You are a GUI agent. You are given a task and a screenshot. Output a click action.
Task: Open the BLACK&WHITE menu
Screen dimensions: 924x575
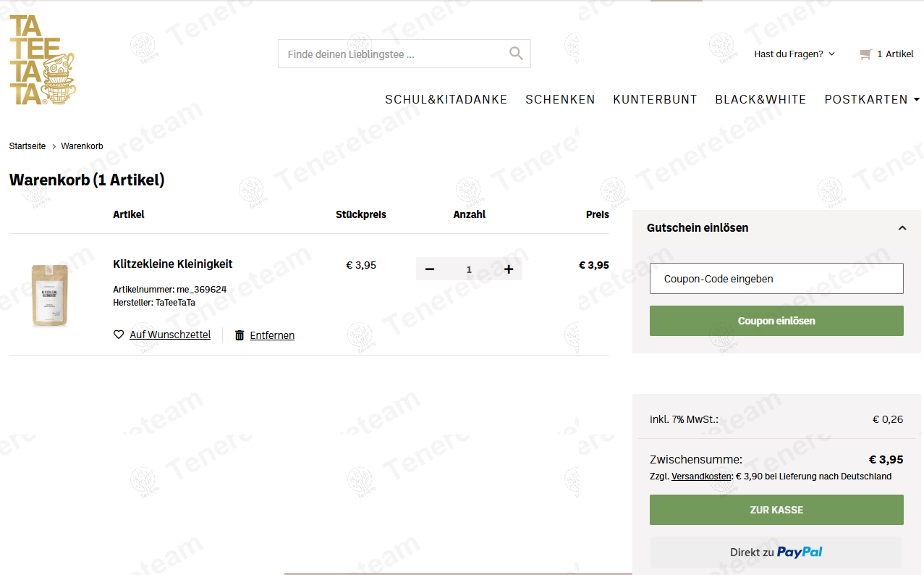coord(760,100)
